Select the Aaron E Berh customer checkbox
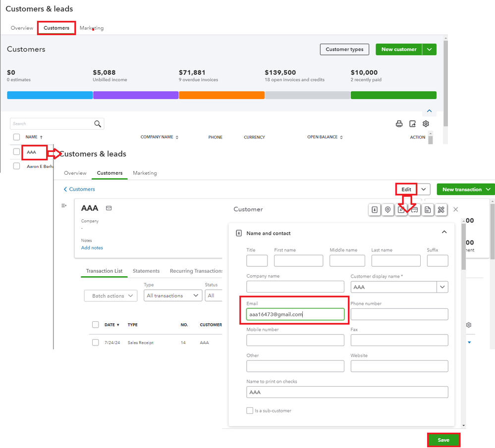The height and width of the screenshot is (448, 495). tap(16, 166)
